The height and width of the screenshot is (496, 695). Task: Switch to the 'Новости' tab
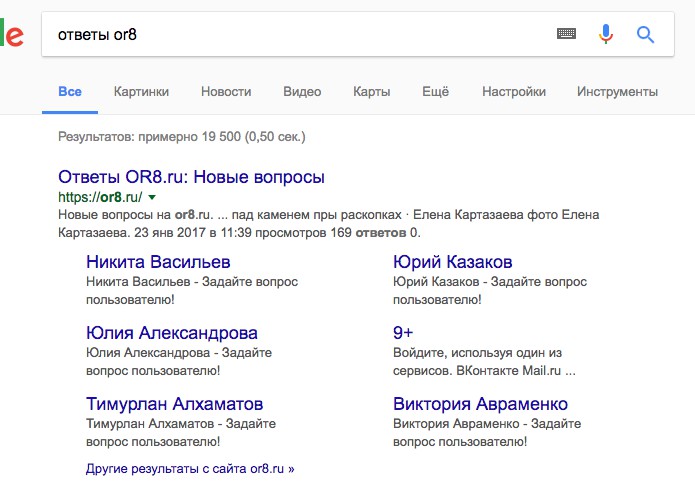pos(226,92)
